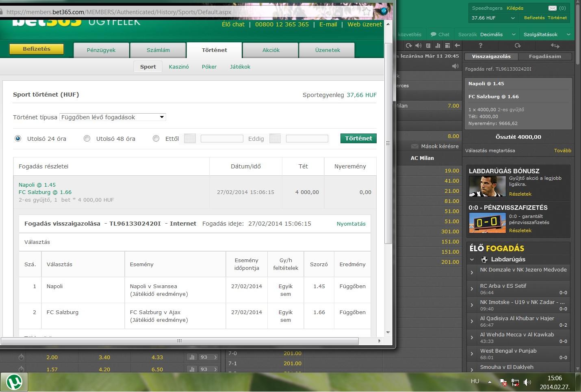Viewport: 581px width, 392px height.
Task: Switch to the Akciók tab
Action: click(271, 50)
